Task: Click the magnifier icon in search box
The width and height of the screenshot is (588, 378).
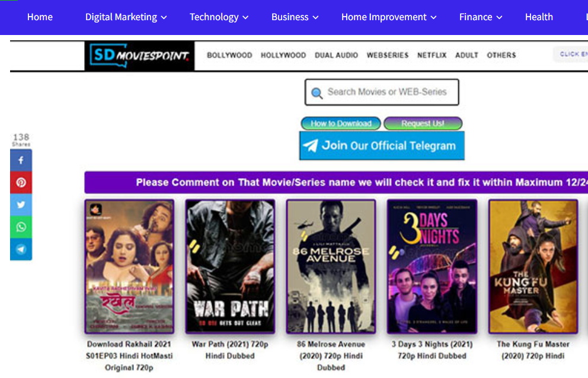Action: pyautogui.click(x=317, y=93)
